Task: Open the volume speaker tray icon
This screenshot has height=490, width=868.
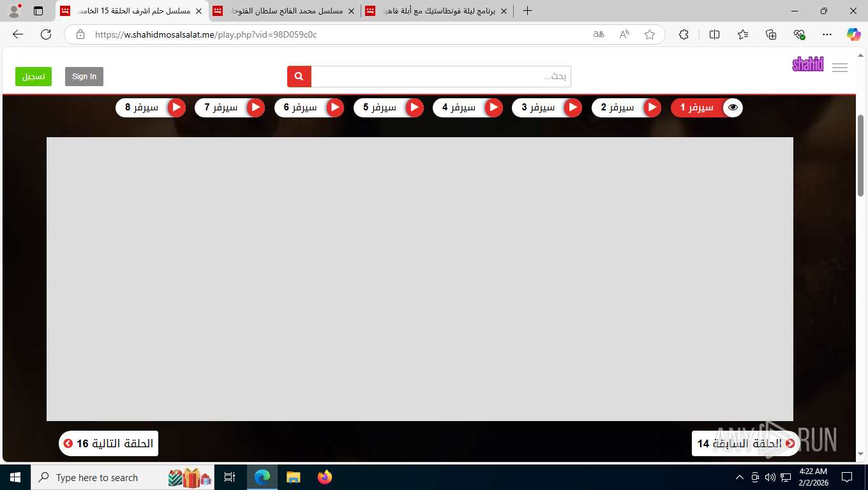Action: pos(770,477)
